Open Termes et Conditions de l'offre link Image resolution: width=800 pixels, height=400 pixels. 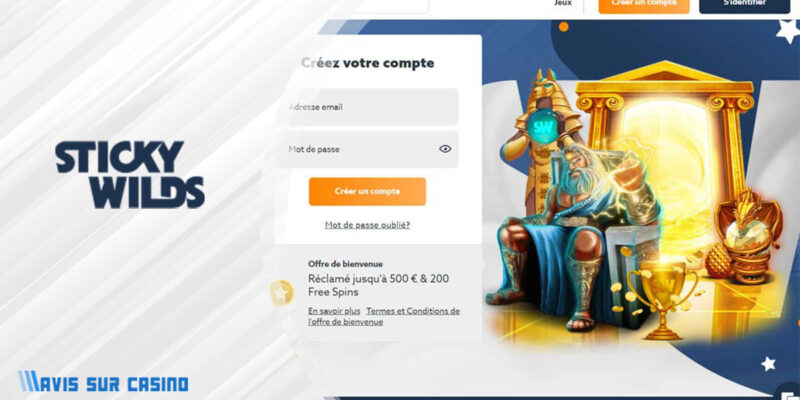pos(384,316)
